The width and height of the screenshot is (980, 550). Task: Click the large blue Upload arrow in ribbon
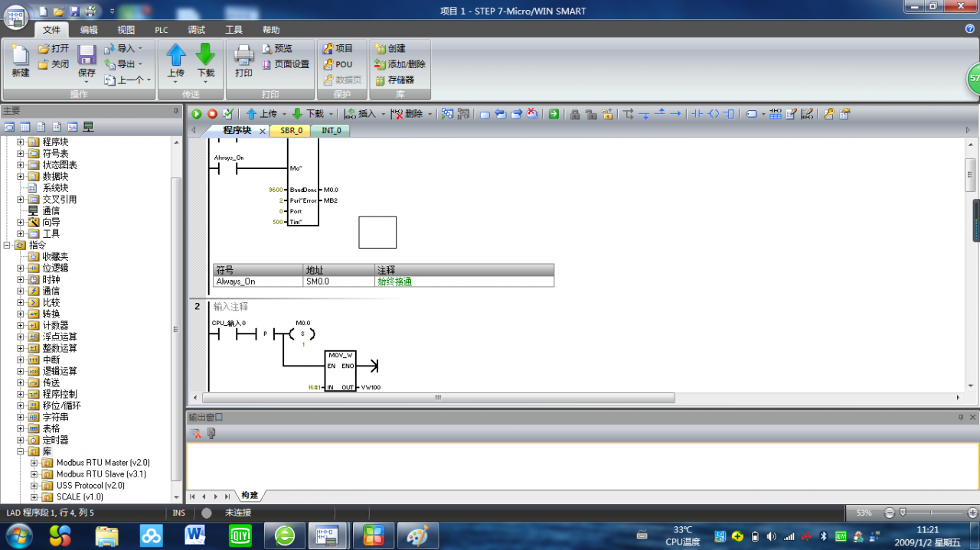coord(176,55)
